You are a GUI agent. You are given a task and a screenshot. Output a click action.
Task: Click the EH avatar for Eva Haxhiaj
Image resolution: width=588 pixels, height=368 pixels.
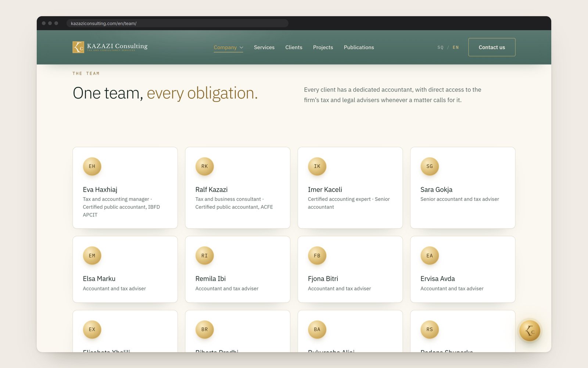pyautogui.click(x=92, y=166)
